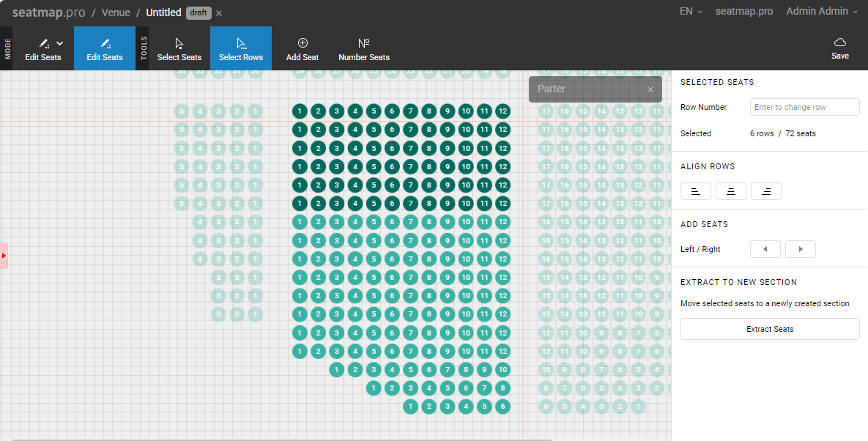Add seats on the right side
This screenshot has width=868, height=441.
coord(801,249)
